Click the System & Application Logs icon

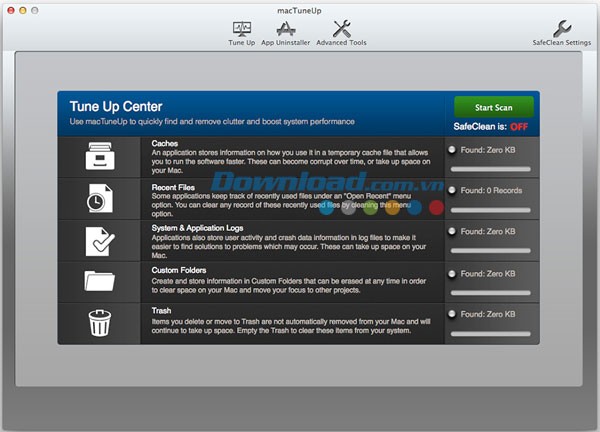coord(99,241)
